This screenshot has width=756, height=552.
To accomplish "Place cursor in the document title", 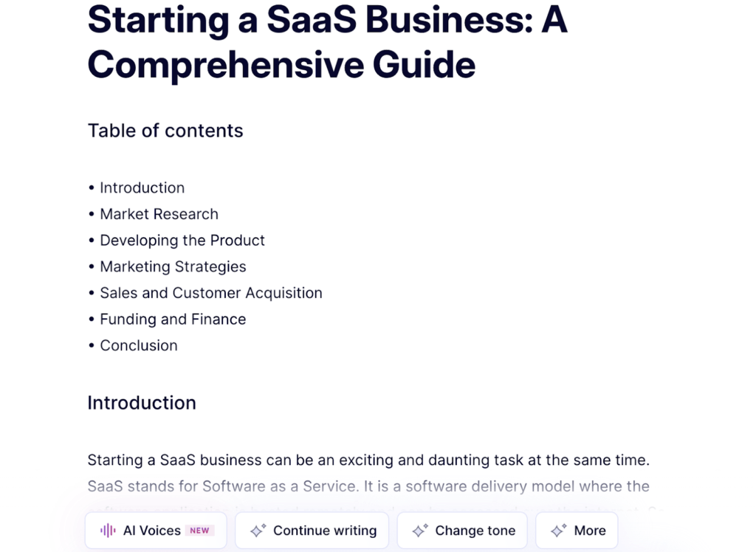I will pyautogui.click(x=327, y=43).
